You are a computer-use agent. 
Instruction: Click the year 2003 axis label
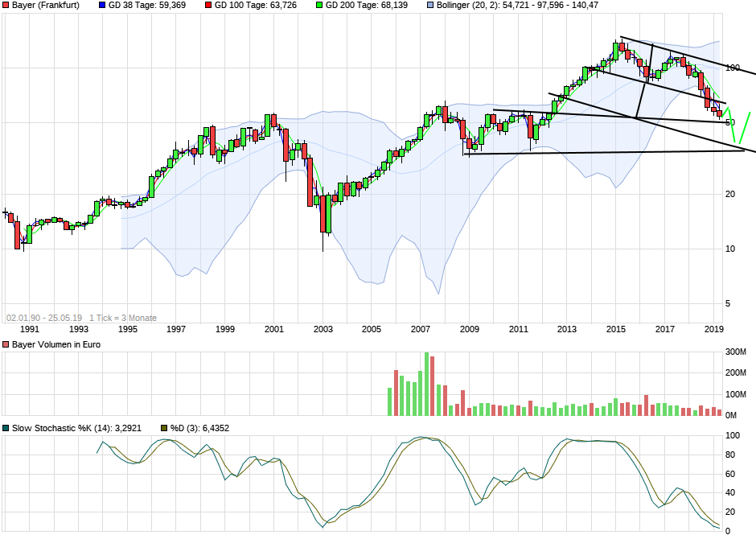tap(322, 328)
